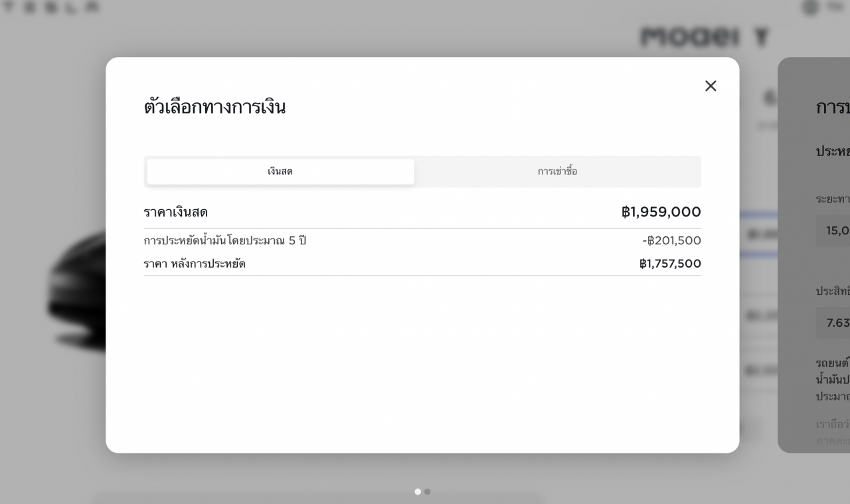Select the first carousel page dot
The height and width of the screenshot is (504, 850).
[x=418, y=491]
